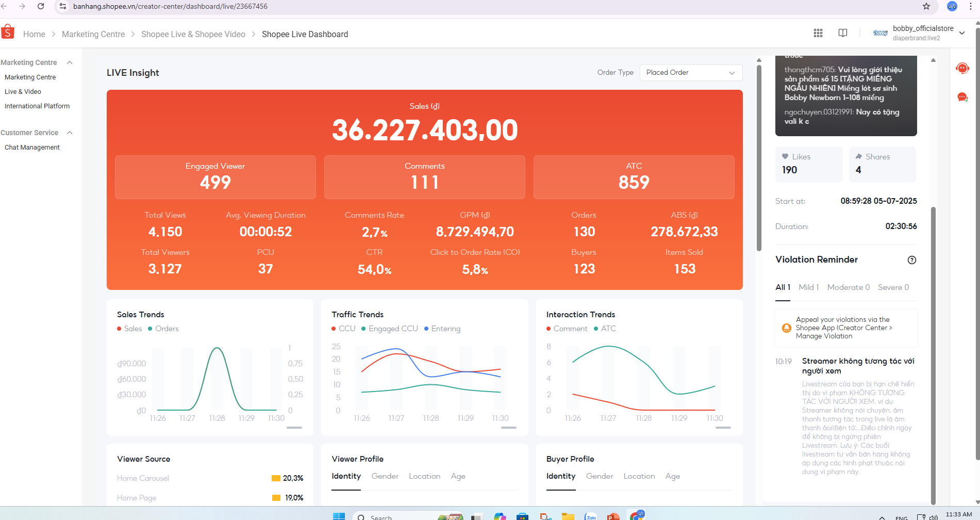
Task: Open the help book icon
Action: [x=843, y=33]
